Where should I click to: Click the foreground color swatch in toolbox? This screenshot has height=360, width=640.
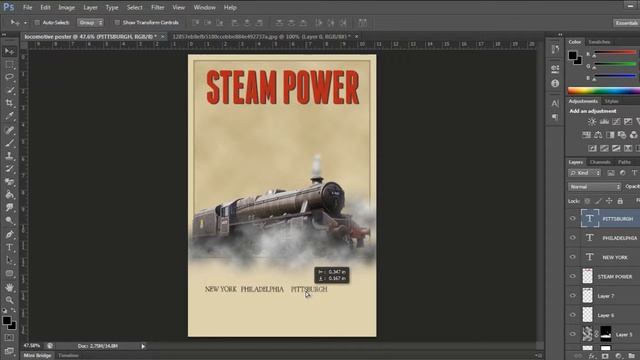tap(7, 320)
